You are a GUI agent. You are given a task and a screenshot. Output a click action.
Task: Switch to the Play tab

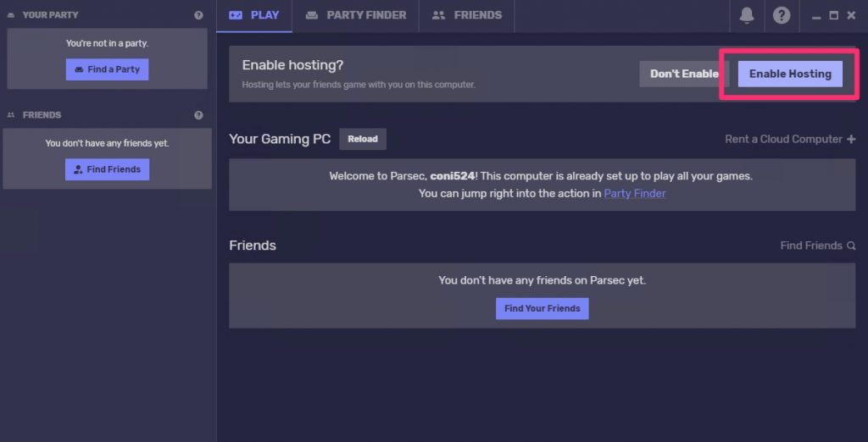[x=254, y=15]
